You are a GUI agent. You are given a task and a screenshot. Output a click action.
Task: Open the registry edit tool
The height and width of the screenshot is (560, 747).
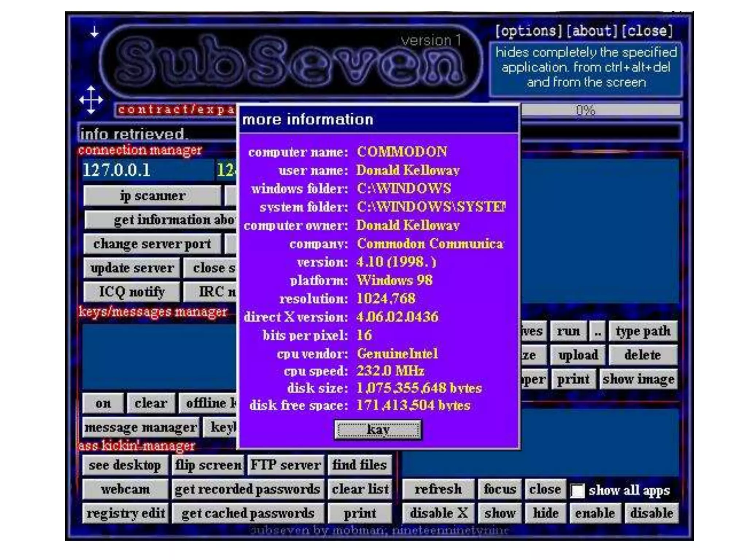coord(125,513)
